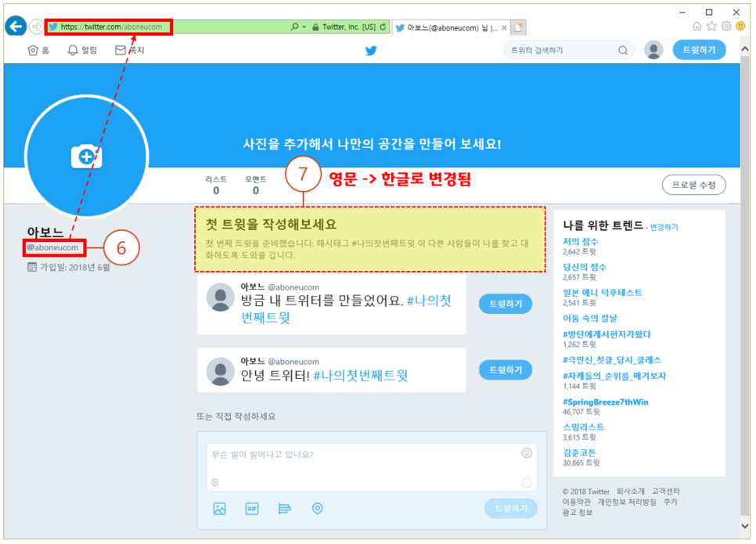
Task: Add a GIF to the tweet
Action: (x=252, y=509)
